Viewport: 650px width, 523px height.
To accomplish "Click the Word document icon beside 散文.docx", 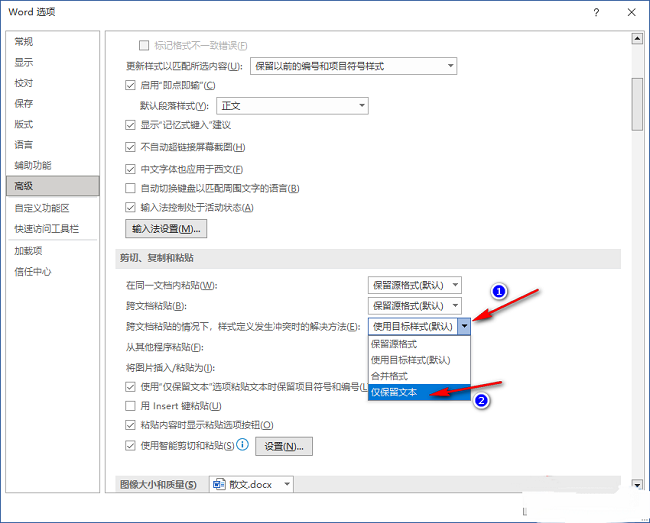I will (219, 484).
